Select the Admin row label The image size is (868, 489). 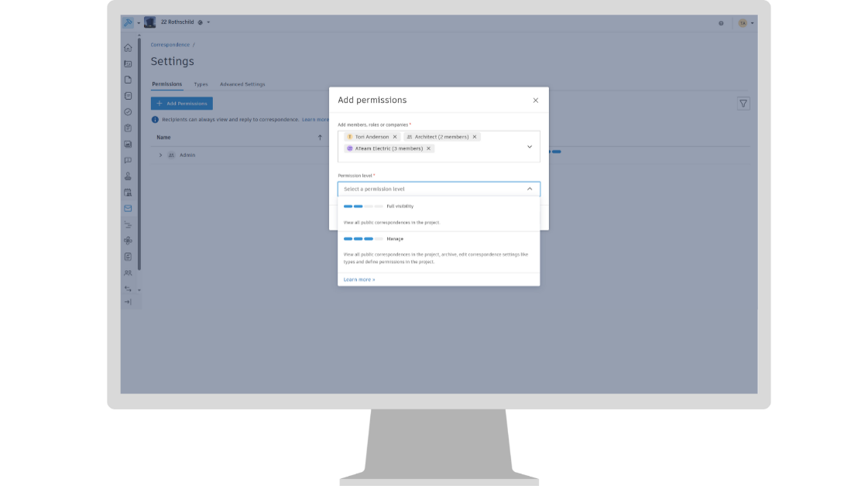coord(187,156)
